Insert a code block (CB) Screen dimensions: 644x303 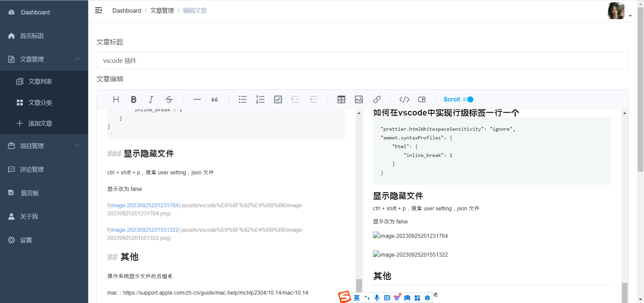tap(422, 99)
